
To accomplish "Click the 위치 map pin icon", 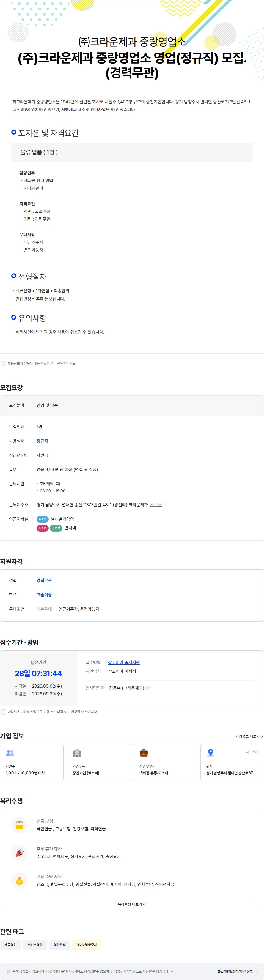I will pos(210,752).
